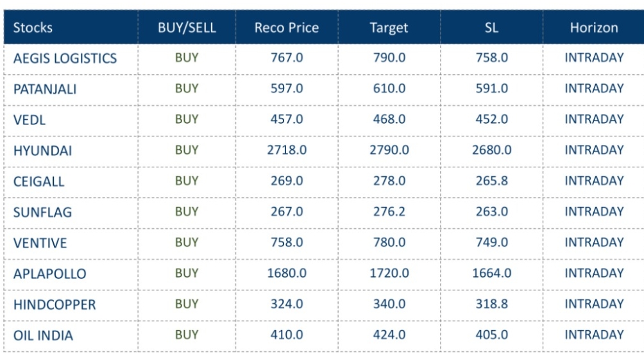Click the APLAPOLLO stock name
This screenshot has height=359, width=644.
49,274
